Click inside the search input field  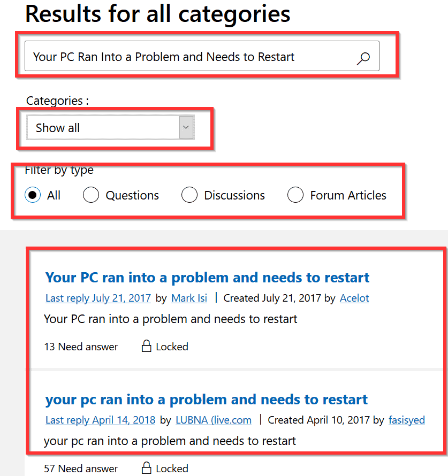161,56
